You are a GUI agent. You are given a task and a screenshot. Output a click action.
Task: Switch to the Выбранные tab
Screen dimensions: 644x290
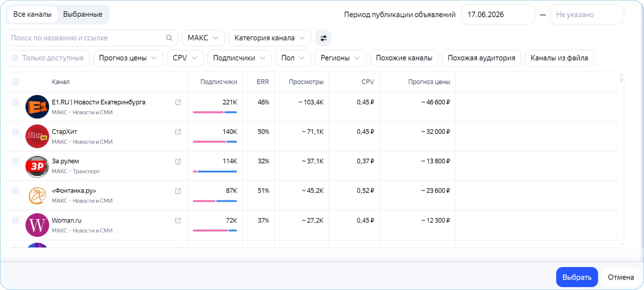[x=83, y=14]
